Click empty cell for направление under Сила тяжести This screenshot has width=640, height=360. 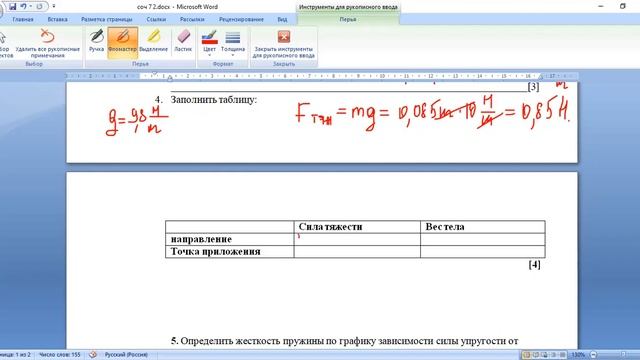[357, 239]
